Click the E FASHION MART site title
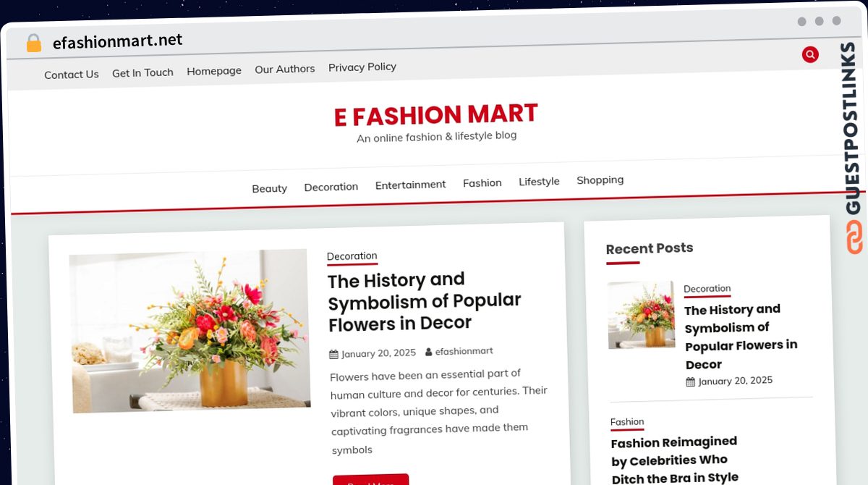 coord(436,114)
